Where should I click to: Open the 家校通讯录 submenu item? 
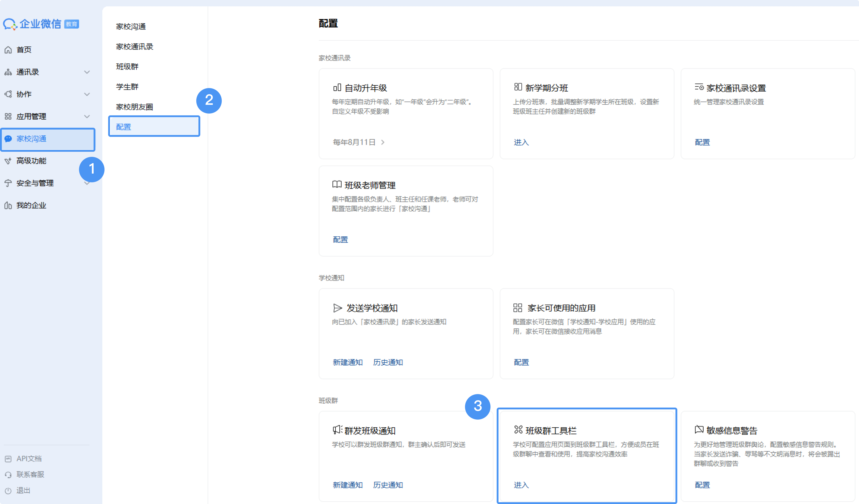click(x=135, y=47)
